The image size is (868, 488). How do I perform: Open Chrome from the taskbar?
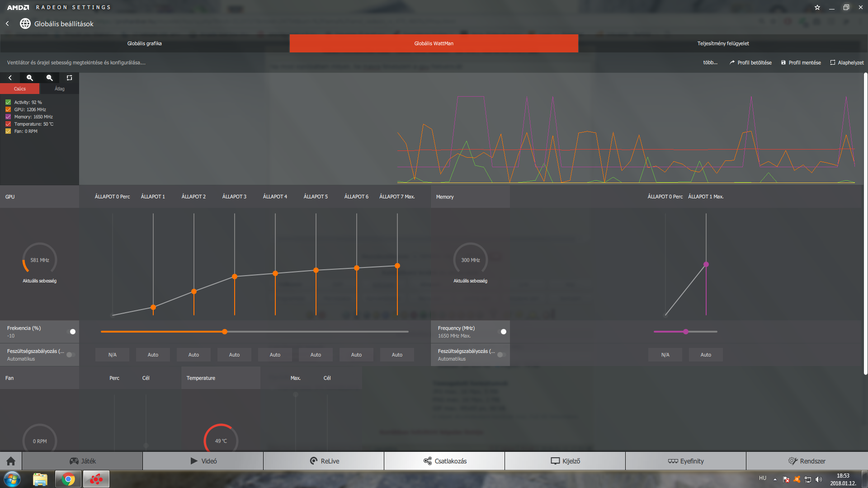coord(68,479)
